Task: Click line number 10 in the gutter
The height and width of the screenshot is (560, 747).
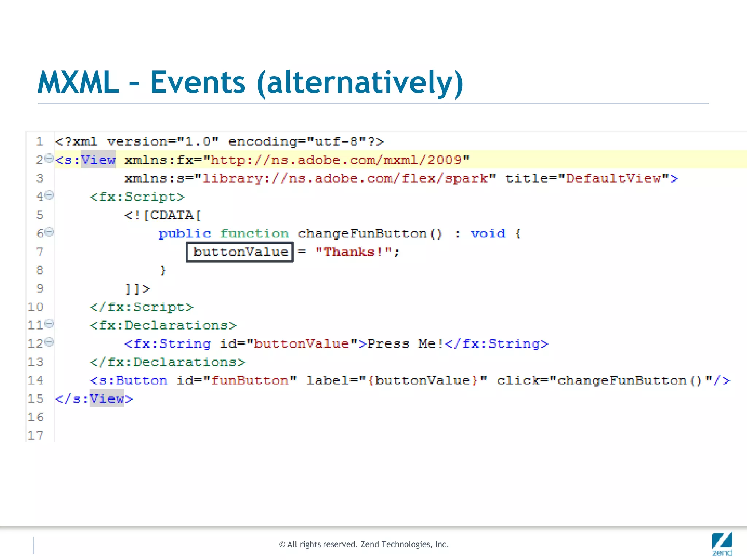Action: (x=35, y=307)
